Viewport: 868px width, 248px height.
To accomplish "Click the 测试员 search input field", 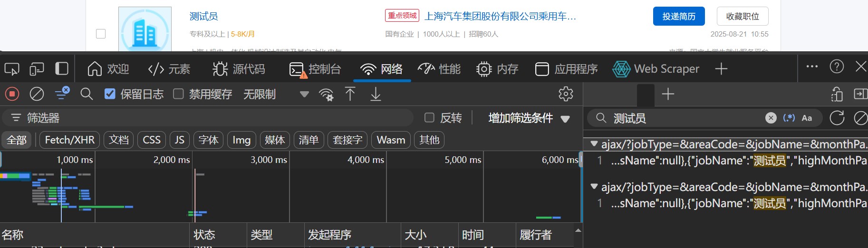I will (x=685, y=118).
